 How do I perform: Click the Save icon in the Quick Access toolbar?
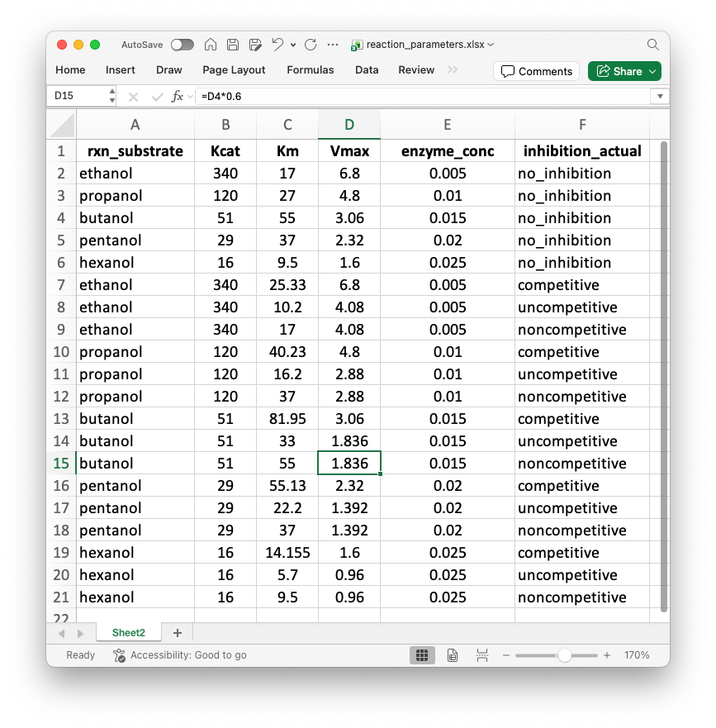[233, 44]
